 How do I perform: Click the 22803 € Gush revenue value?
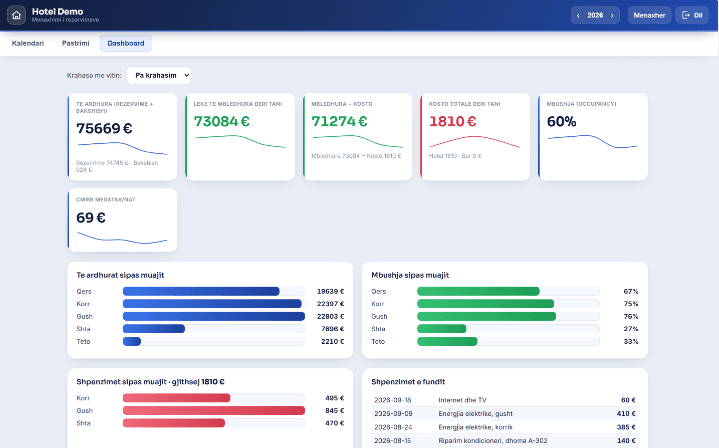331,316
